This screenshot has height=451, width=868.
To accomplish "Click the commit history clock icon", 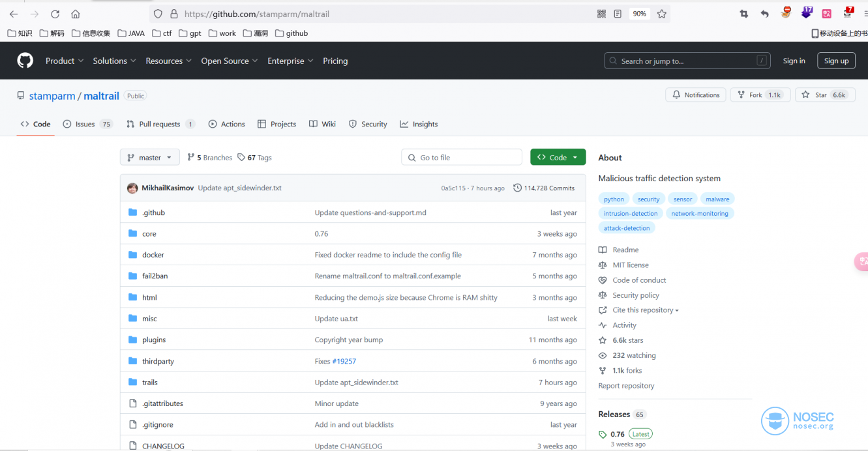I will pyautogui.click(x=518, y=188).
